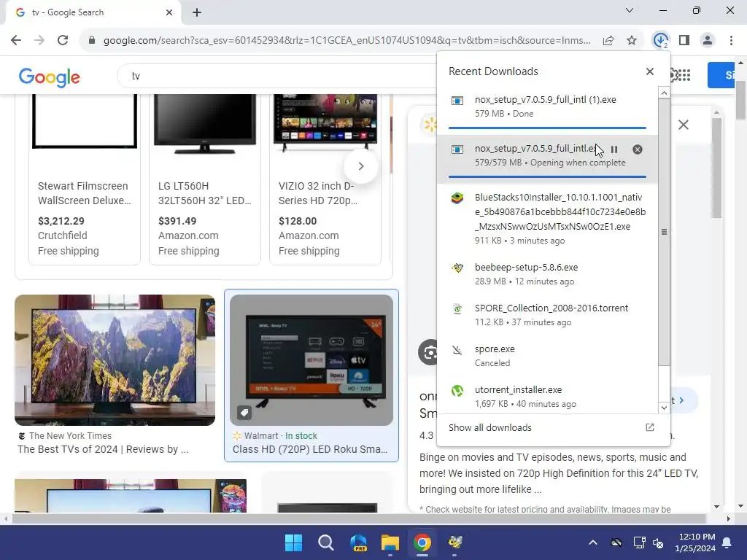Click the BlueStacks installer file icon
The image size is (747, 560).
coord(457,198)
